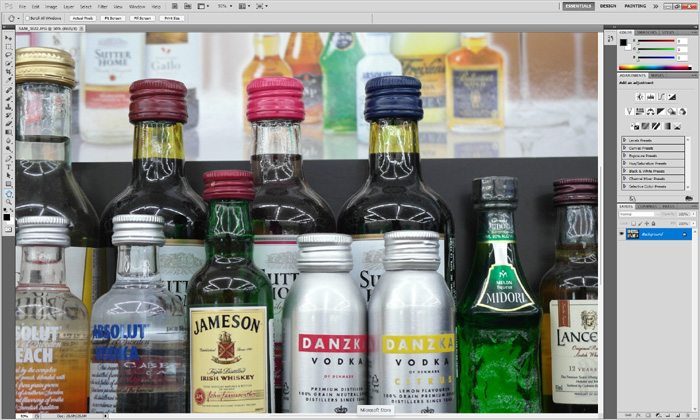This screenshot has width=700, height=420.
Task: Select the Eyedropper tool
Action: 8,80
